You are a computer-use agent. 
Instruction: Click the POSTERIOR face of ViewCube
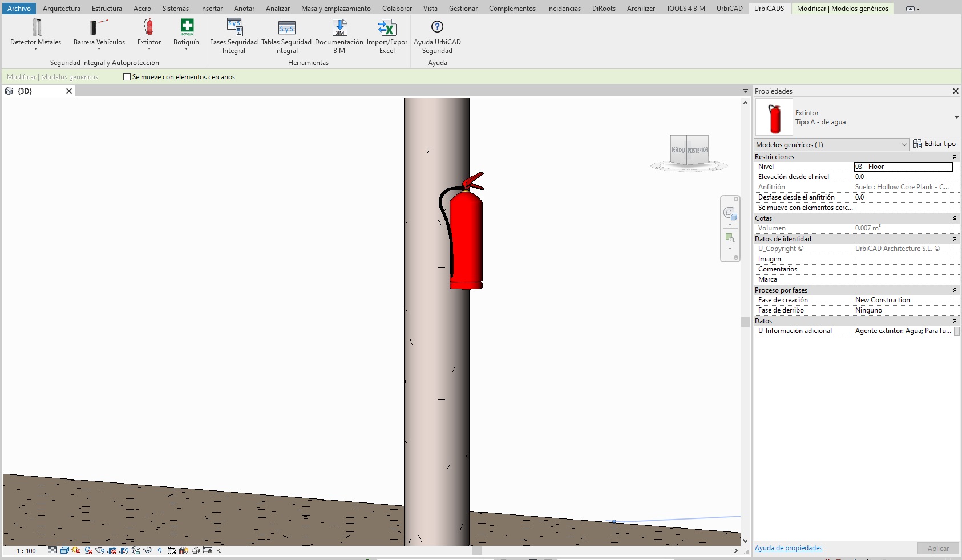[x=697, y=150]
